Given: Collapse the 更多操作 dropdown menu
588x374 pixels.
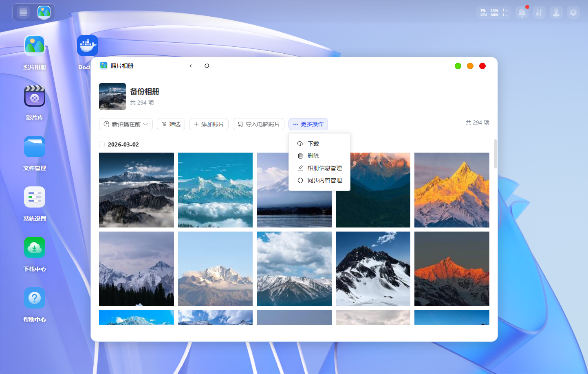Looking at the screenshot, I should tap(308, 124).
